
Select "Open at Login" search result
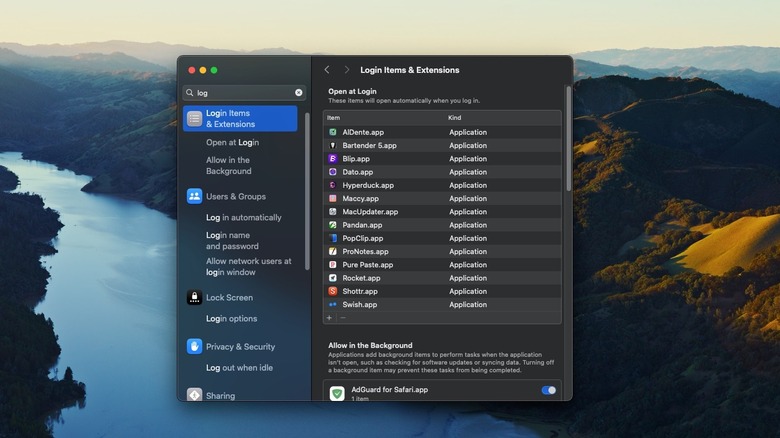coord(232,142)
